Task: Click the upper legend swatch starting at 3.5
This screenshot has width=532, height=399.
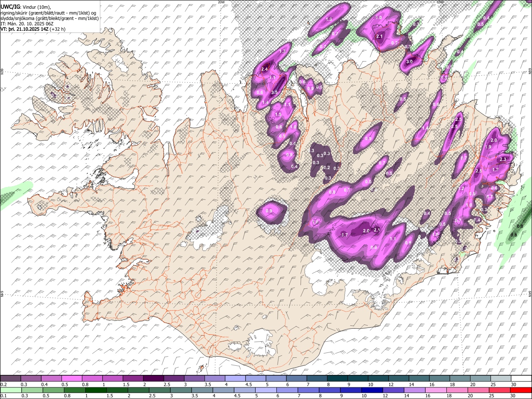Action: 214,378
